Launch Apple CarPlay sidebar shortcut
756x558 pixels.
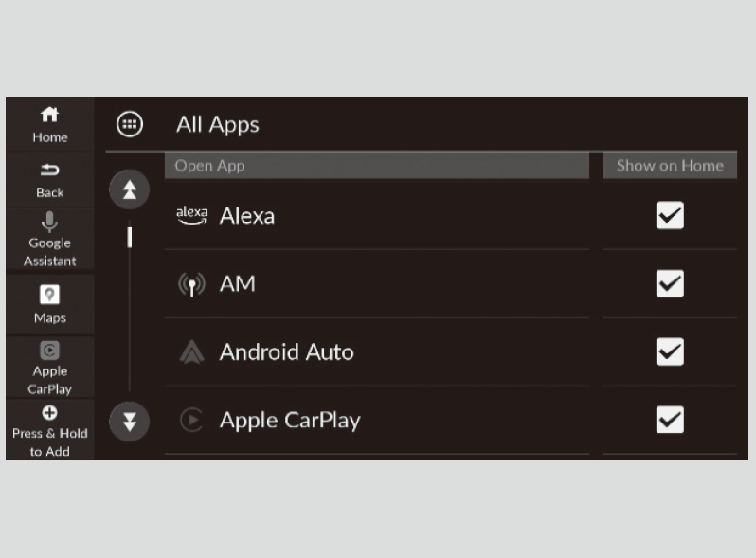(x=49, y=351)
